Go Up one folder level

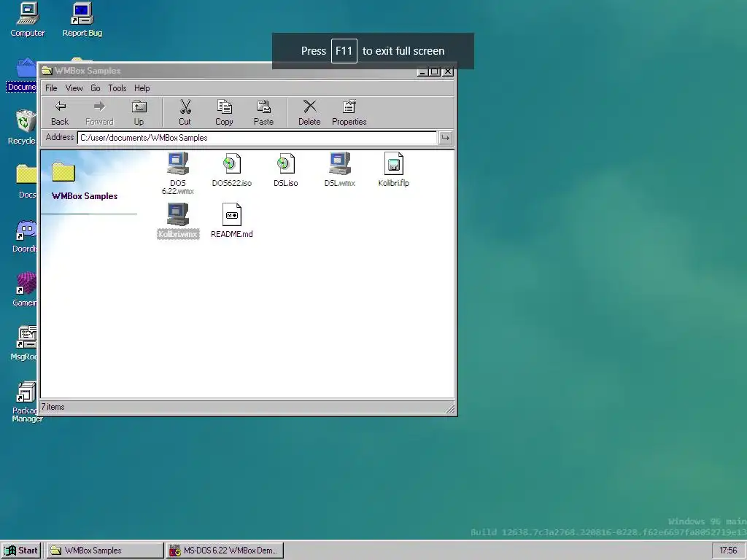click(139, 113)
